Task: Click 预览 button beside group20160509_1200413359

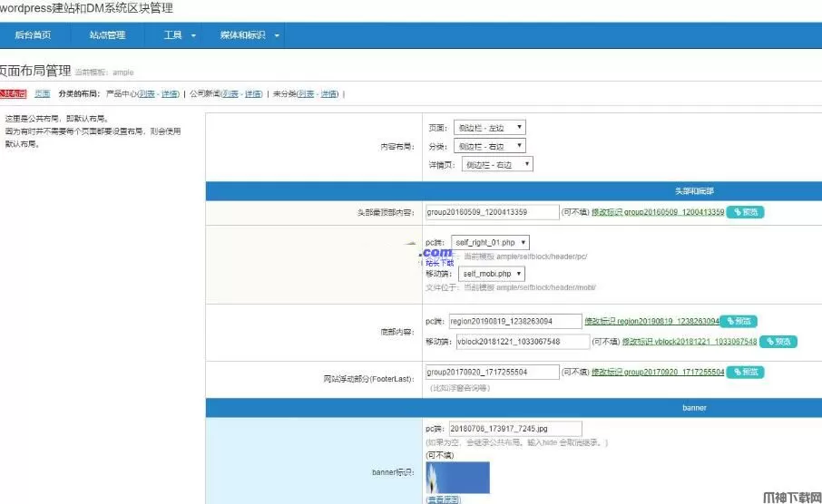Action: (745, 212)
